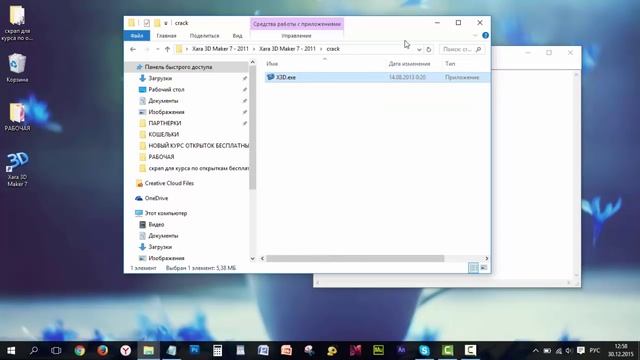Click the Forward navigation arrow
640x360 pixels.
pyautogui.click(x=147, y=49)
